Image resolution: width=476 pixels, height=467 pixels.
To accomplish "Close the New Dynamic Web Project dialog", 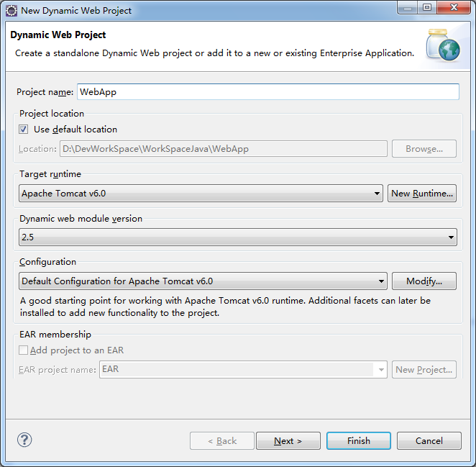I will 454,8.
